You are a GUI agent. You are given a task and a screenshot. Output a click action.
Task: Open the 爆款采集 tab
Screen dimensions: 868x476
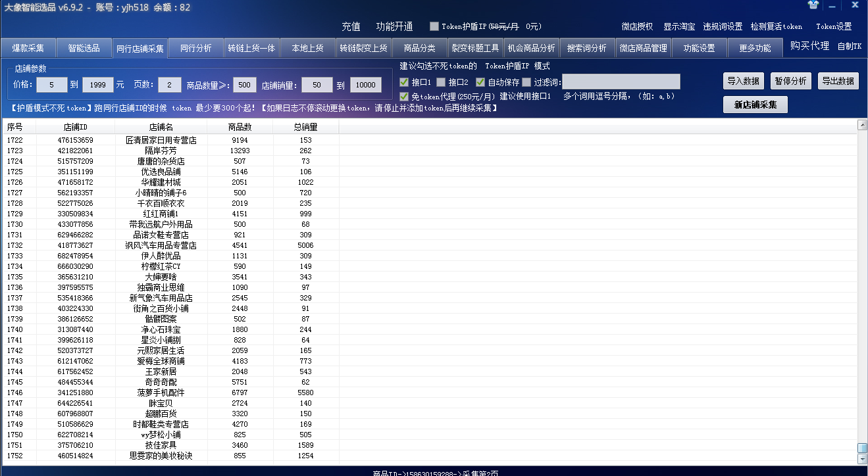[x=28, y=48]
